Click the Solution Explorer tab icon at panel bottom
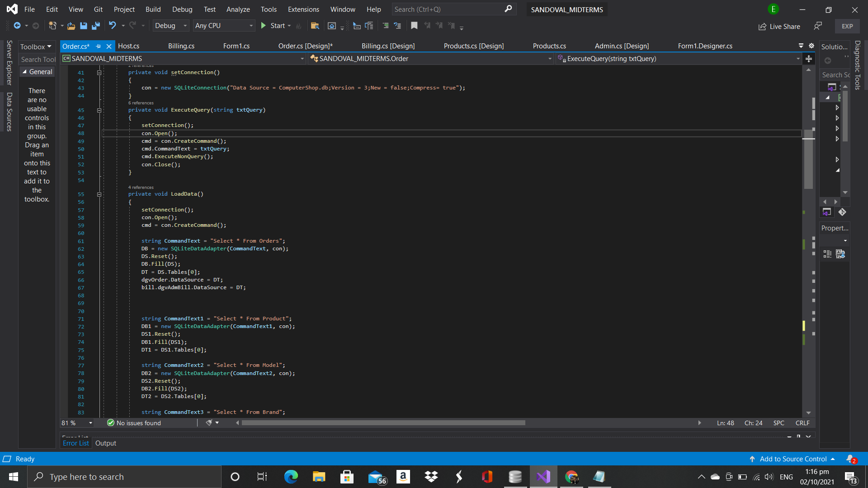 click(x=827, y=212)
